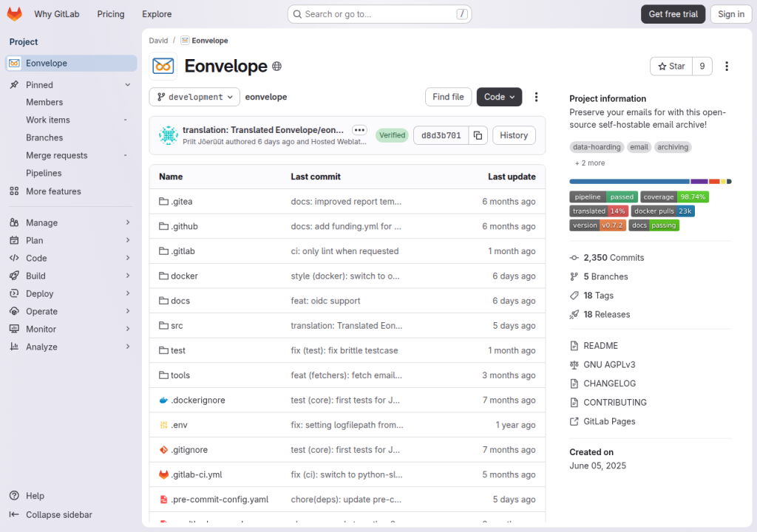This screenshot has width=757, height=532.
Task: Click the GitLab fox logo
Action: pyautogui.click(x=15, y=14)
